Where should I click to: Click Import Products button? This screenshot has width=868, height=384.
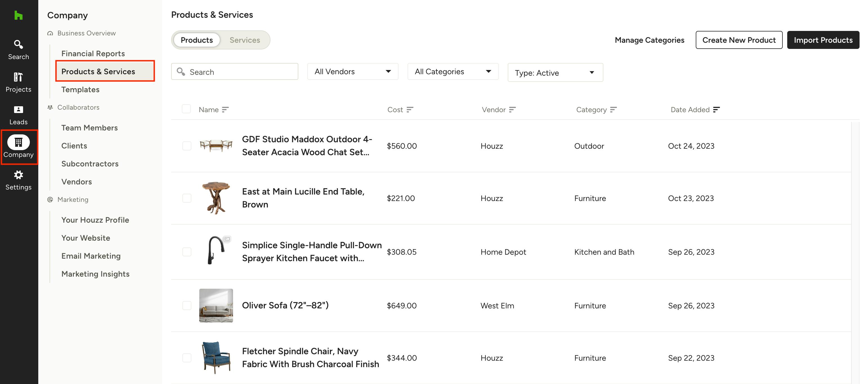(x=823, y=40)
